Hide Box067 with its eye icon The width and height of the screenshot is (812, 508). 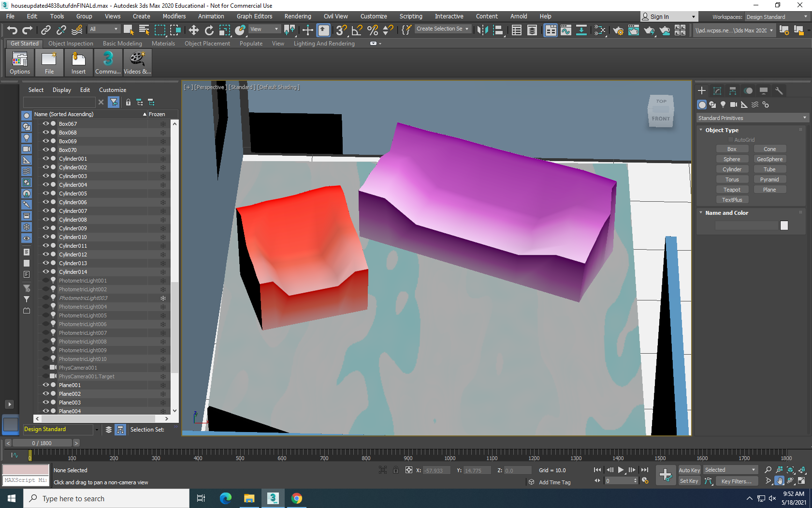coord(46,124)
